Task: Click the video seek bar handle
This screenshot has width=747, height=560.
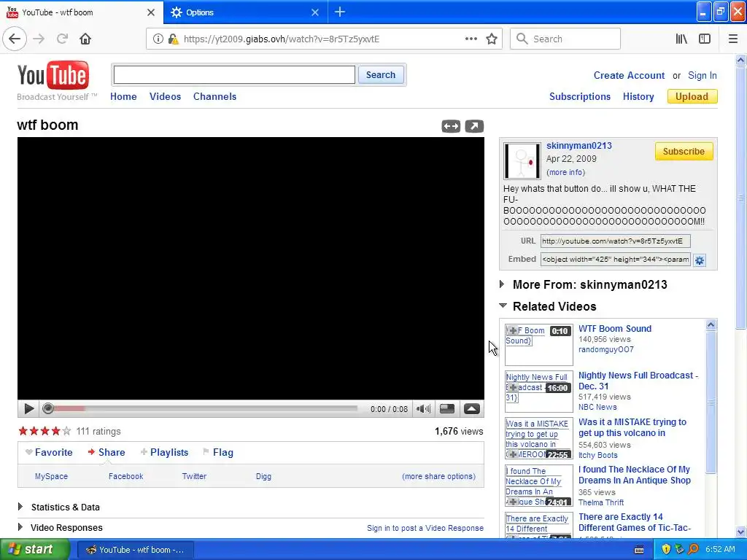Action: pos(47,408)
